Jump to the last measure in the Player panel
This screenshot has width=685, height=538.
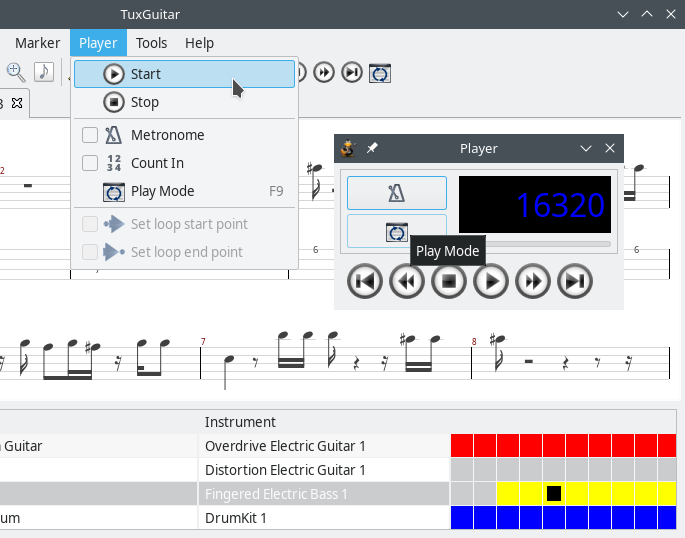(575, 281)
